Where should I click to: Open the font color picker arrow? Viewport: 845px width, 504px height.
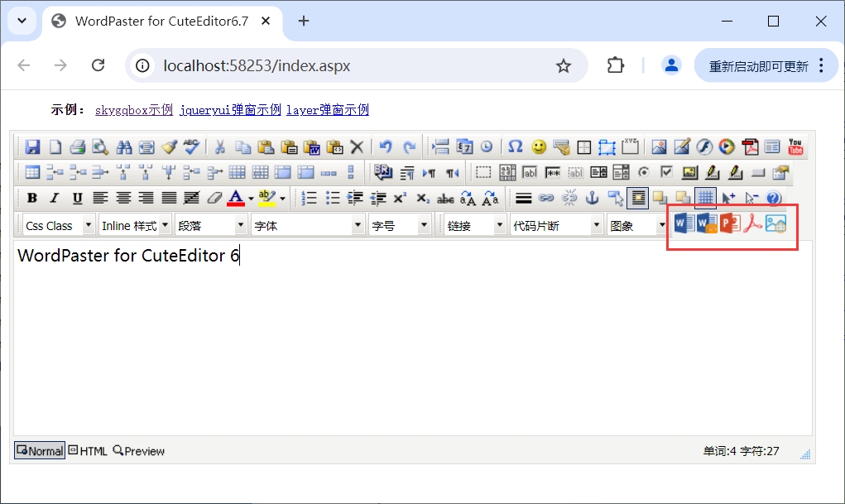[251, 199]
